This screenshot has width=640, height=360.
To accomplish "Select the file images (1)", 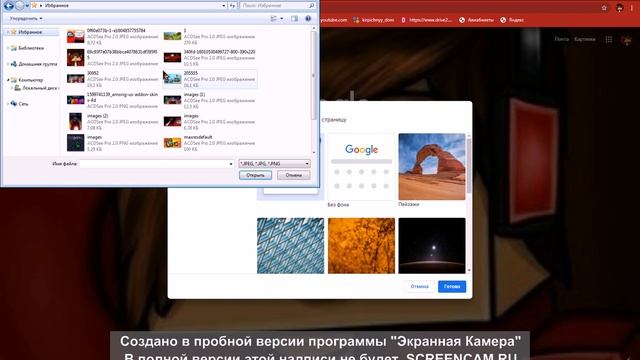I will pos(209,100).
